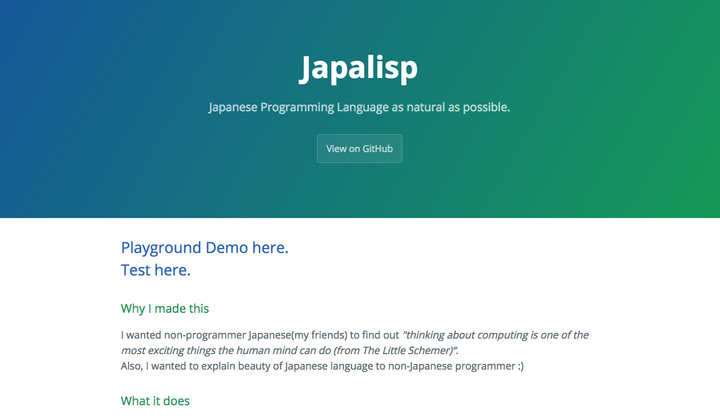This screenshot has height=416, width=720.
Task: Click the tagline "Japanese Programming Language as natural as possible."
Action: coord(359,107)
